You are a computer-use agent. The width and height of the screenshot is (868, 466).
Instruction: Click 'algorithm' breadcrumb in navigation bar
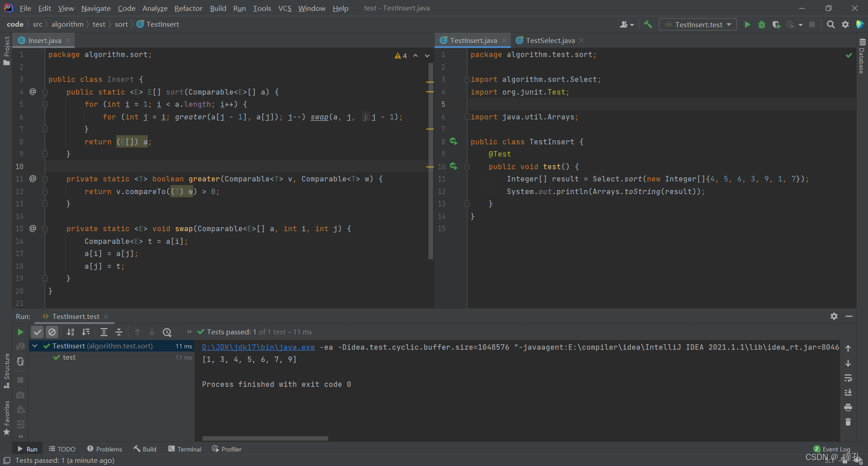[67, 24]
